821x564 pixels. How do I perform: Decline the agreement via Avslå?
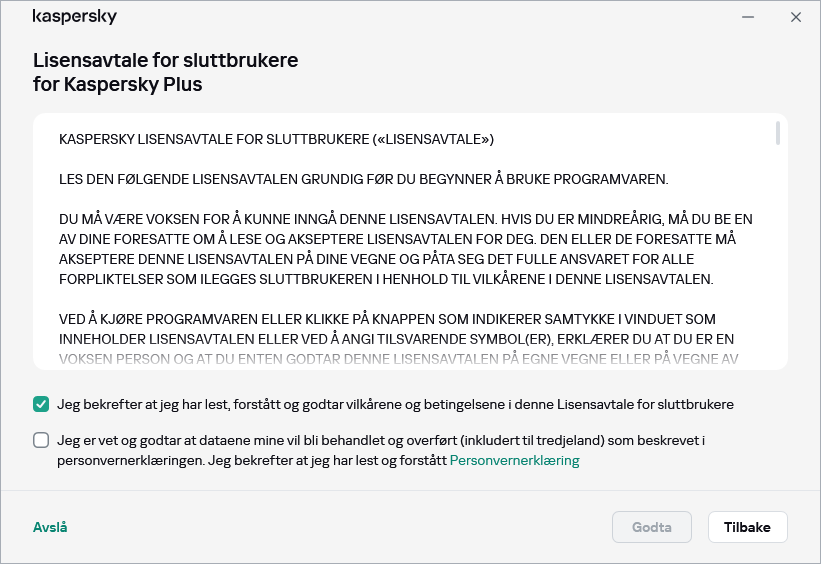point(50,527)
